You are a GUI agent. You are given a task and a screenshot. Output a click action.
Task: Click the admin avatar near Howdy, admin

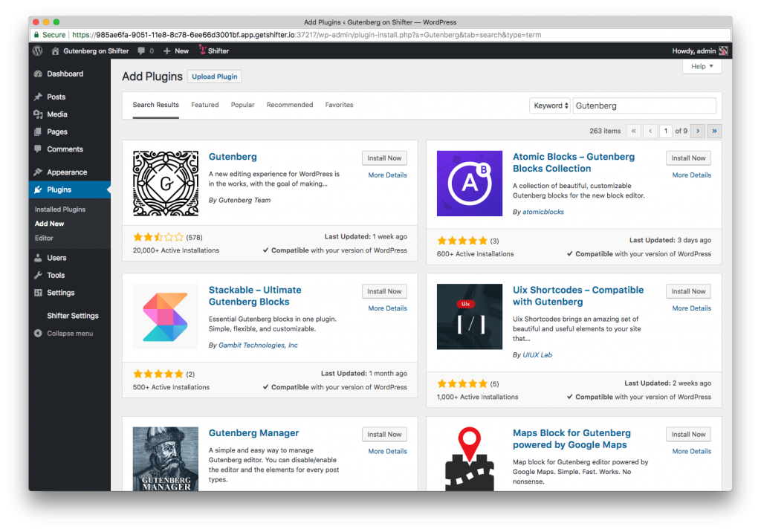coord(723,51)
